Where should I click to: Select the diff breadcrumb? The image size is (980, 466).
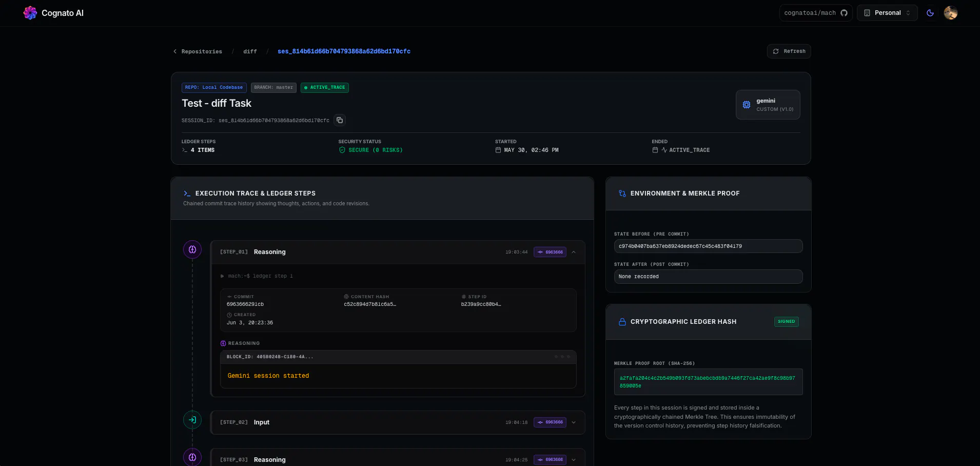pyautogui.click(x=250, y=51)
